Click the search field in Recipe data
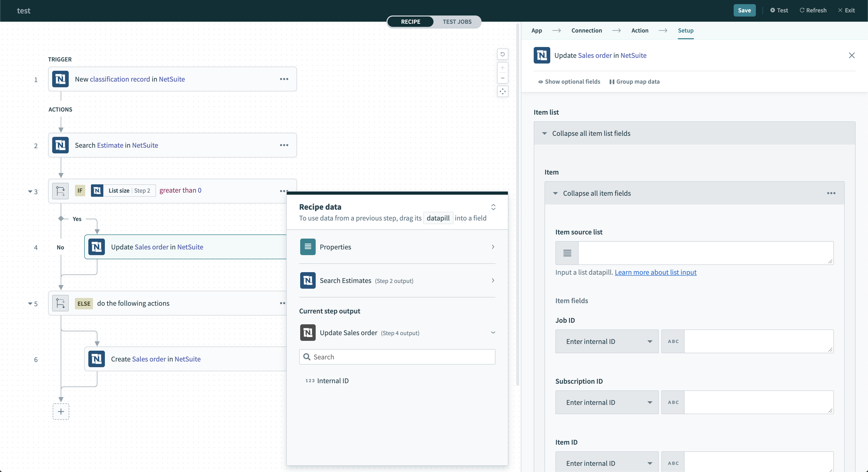Viewport: 868px width, 472px height. pyautogui.click(x=397, y=357)
